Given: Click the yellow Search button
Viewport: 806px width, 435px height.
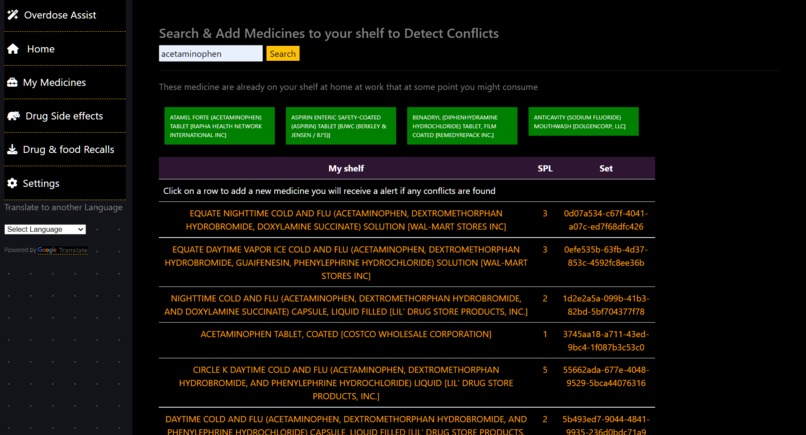Looking at the screenshot, I should (283, 53).
